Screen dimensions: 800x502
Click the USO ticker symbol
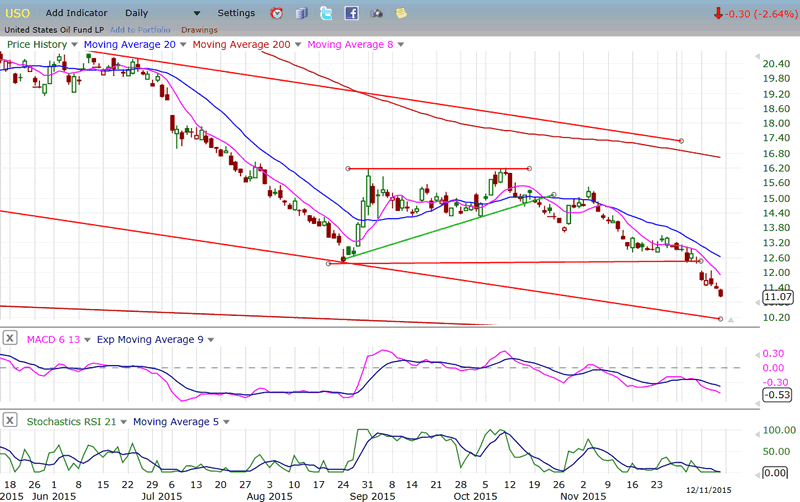[18, 14]
